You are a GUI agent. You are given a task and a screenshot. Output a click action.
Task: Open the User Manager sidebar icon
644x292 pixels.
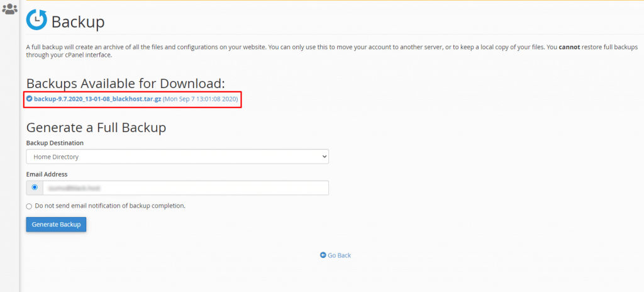pyautogui.click(x=9, y=10)
